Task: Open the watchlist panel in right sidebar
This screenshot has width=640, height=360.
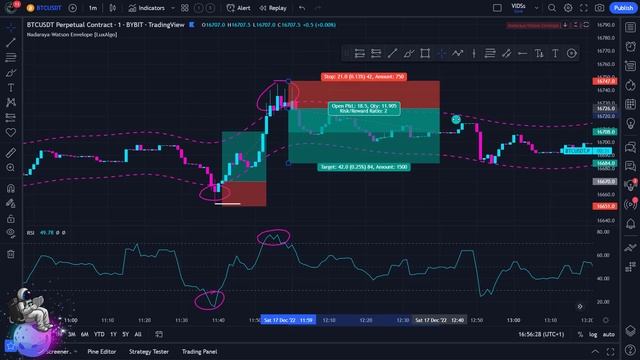Action: tap(630, 27)
